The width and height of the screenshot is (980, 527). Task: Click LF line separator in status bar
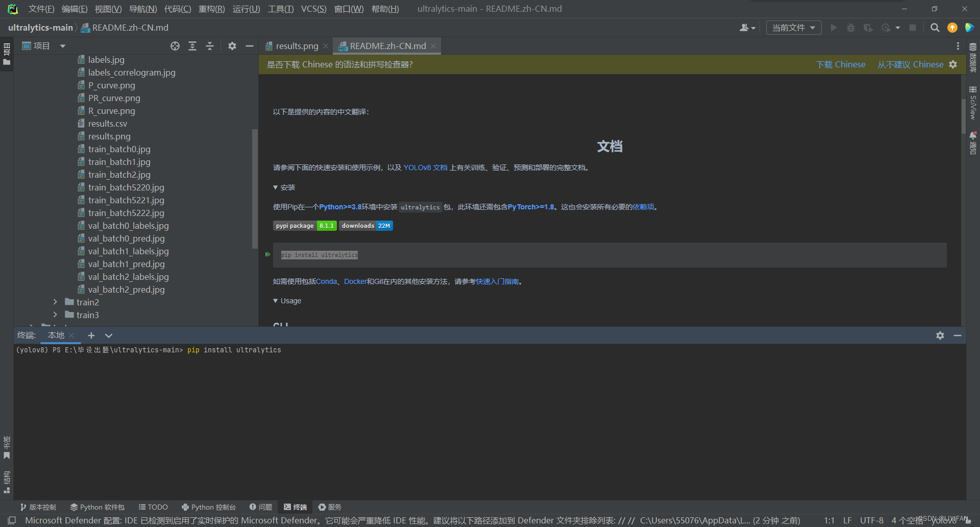tap(847, 520)
